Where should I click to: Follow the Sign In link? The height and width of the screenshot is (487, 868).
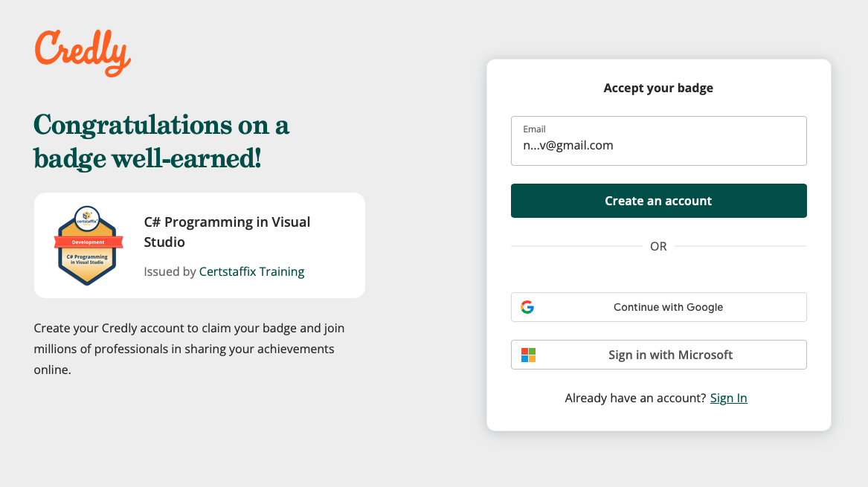(x=728, y=398)
